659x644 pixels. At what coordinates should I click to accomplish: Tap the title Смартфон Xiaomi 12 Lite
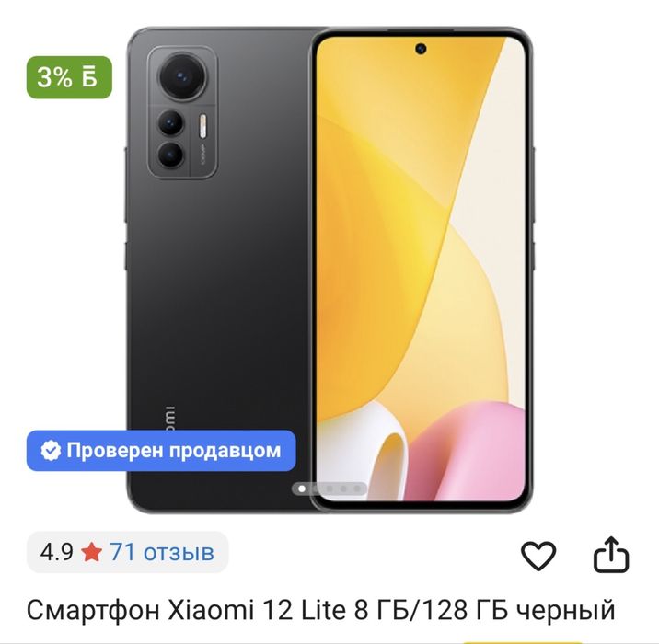click(186, 610)
